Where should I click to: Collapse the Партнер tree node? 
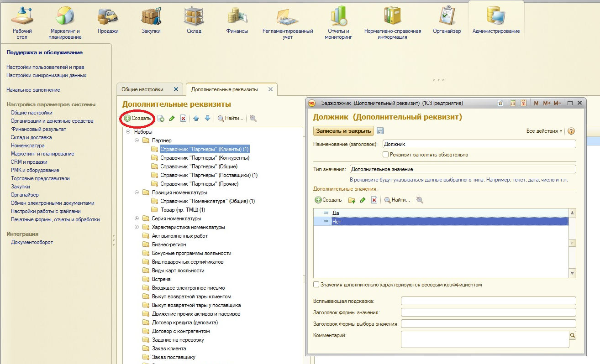point(137,140)
